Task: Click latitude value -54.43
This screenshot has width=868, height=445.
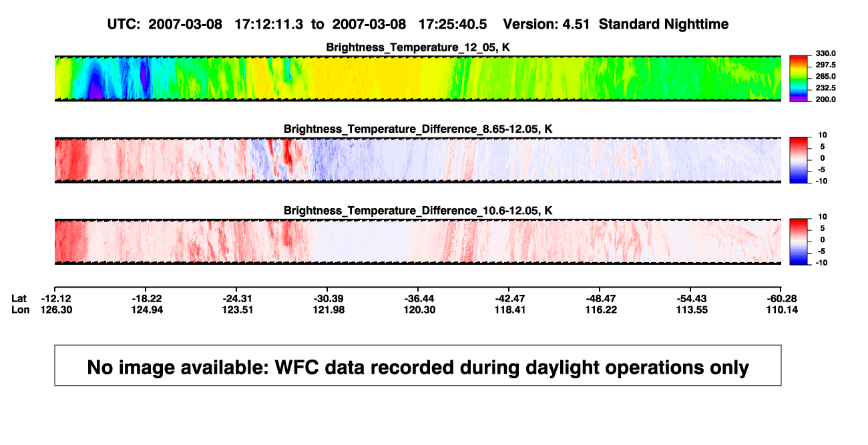Action: click(x=692, y=298)
